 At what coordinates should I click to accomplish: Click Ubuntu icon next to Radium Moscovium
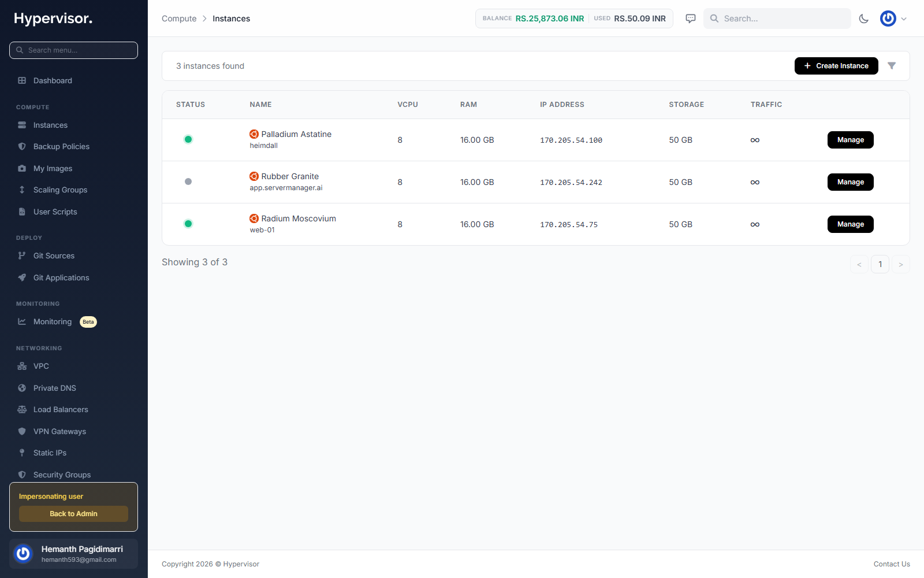(x=254, y=218)
